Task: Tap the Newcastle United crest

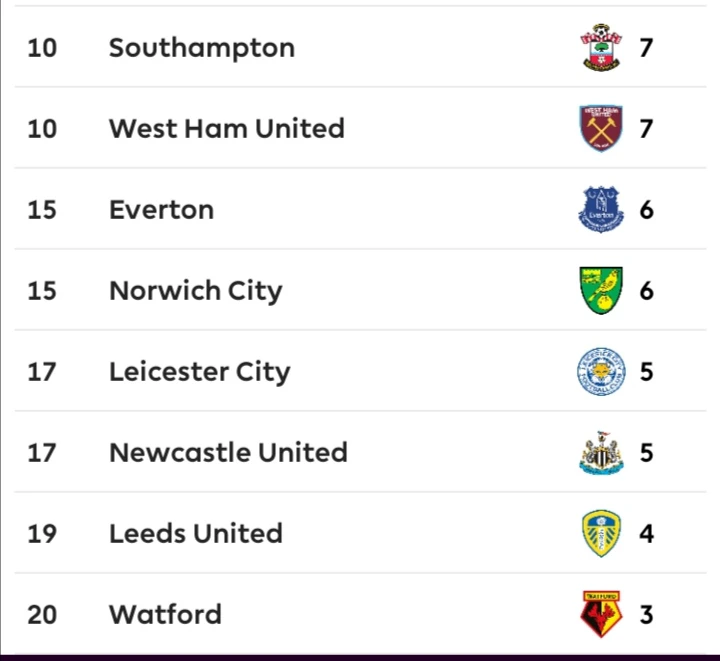Action: (601, 452)
